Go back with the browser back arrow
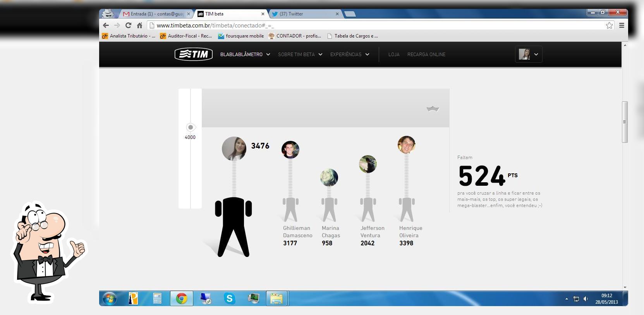 pos(106,26)
